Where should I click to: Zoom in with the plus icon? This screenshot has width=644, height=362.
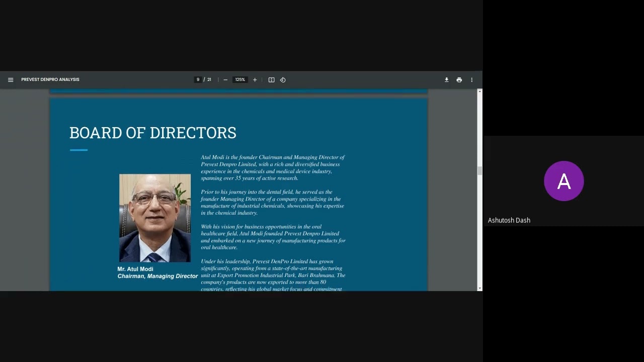255,79
